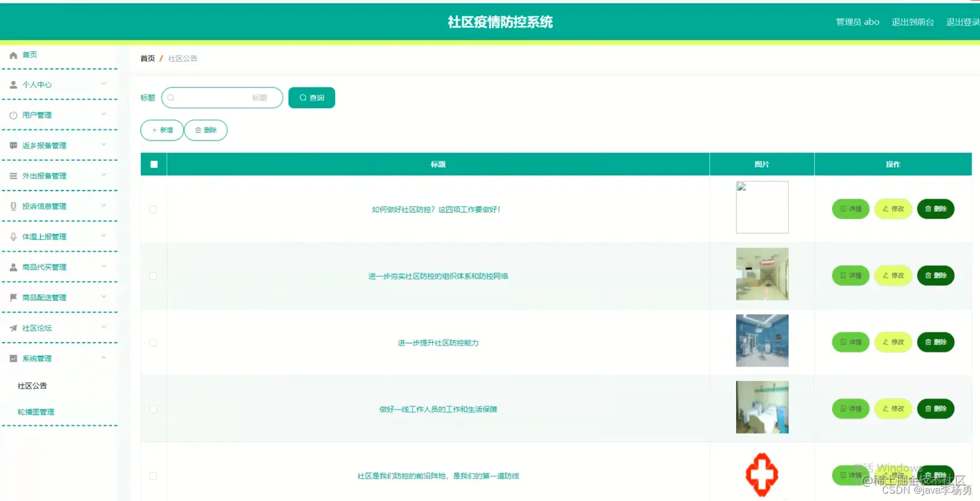
Task: Click the chart icon next to 系统管理
Action: click(14, 359)
